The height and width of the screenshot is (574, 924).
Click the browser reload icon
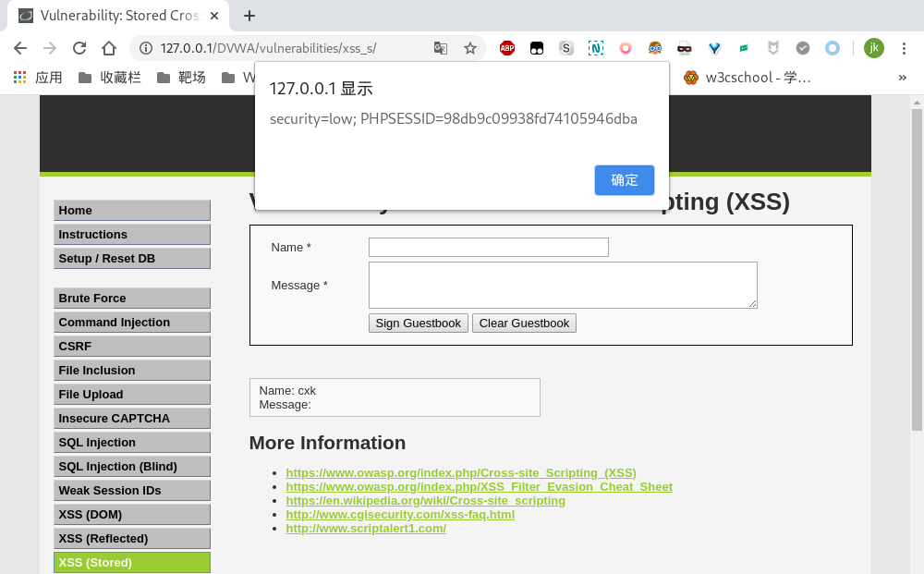click(79, 48)
